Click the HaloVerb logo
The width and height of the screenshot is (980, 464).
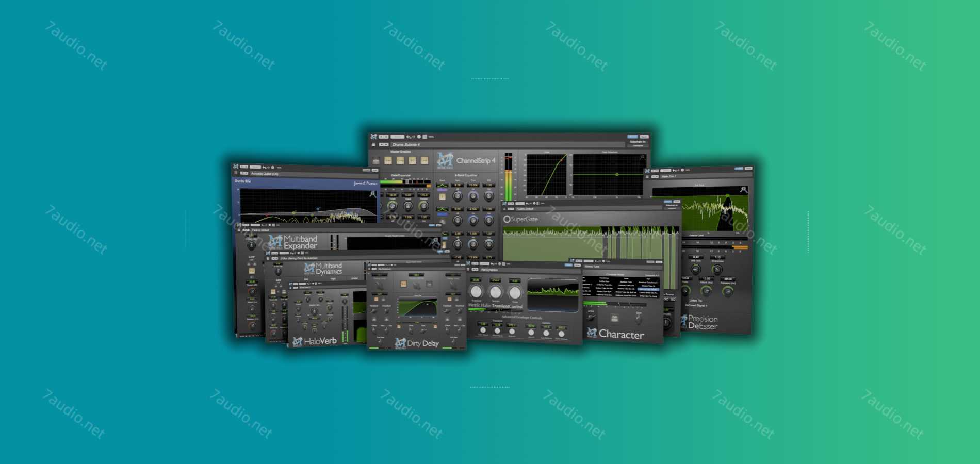pos(315,341)
